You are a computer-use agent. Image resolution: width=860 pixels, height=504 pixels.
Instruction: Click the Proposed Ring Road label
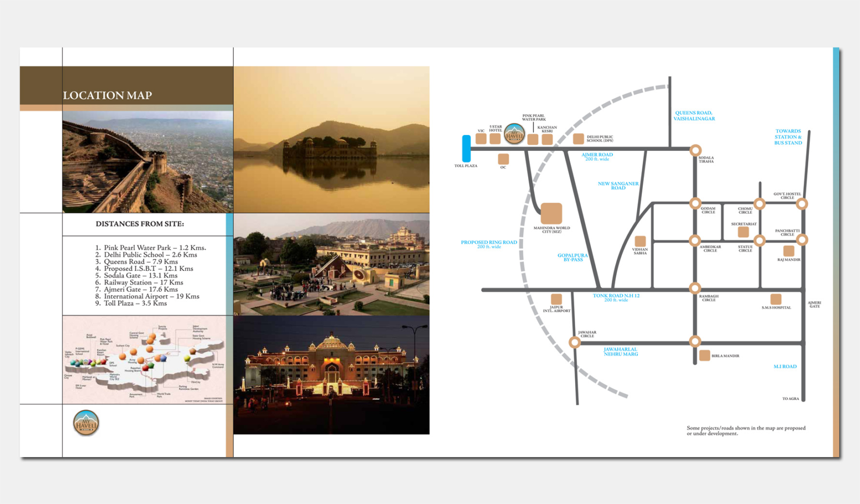(489, 243)
